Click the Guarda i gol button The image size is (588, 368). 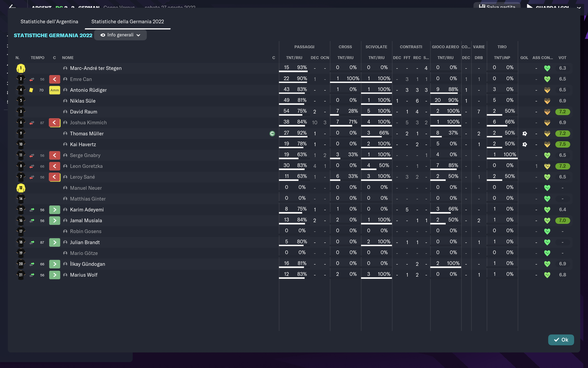click(554, 7)
